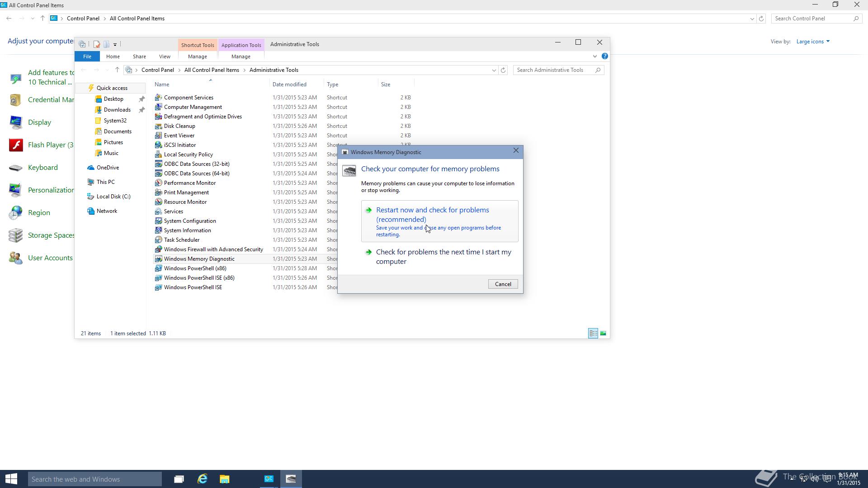Click the refresh button in Administrative Tools address bar

click(x=503, y=70)
